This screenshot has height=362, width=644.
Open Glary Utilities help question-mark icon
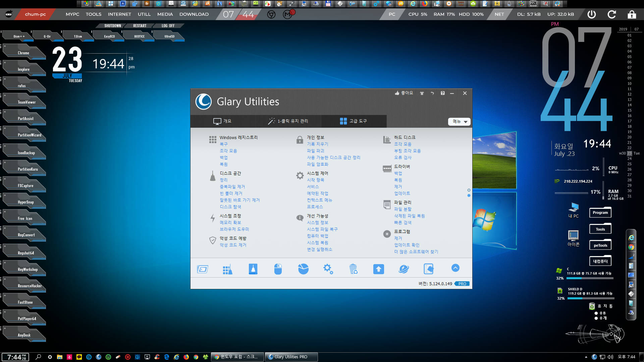click(x=443, y=93)
